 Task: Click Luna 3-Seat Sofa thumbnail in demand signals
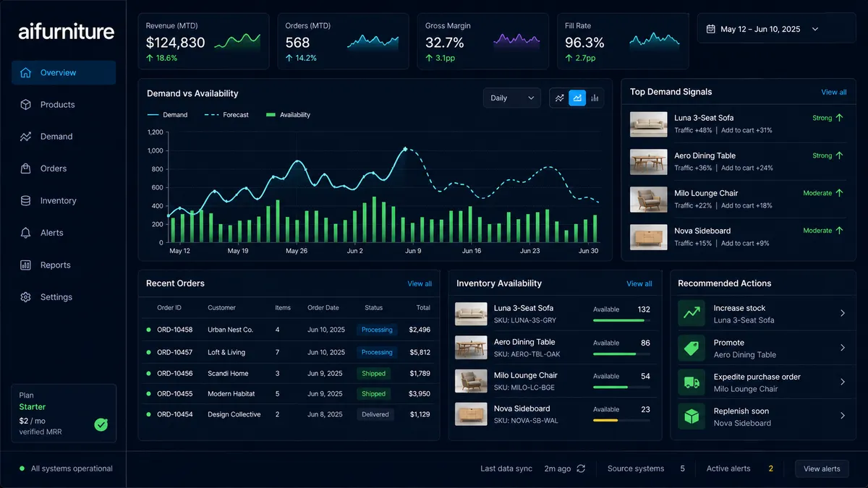649,124
